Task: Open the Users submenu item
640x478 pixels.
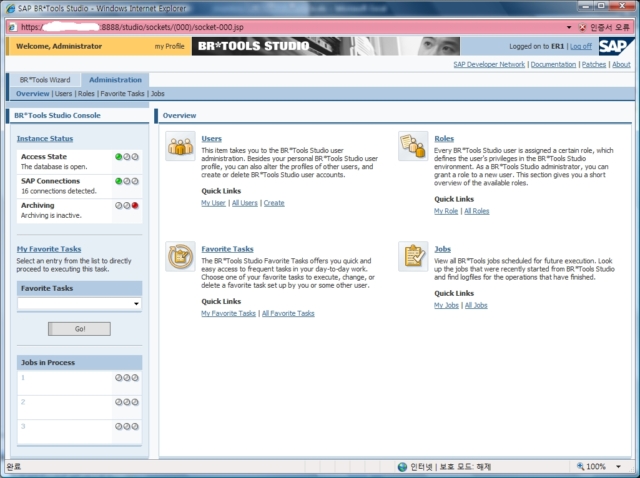Action: tap(63, 94)
